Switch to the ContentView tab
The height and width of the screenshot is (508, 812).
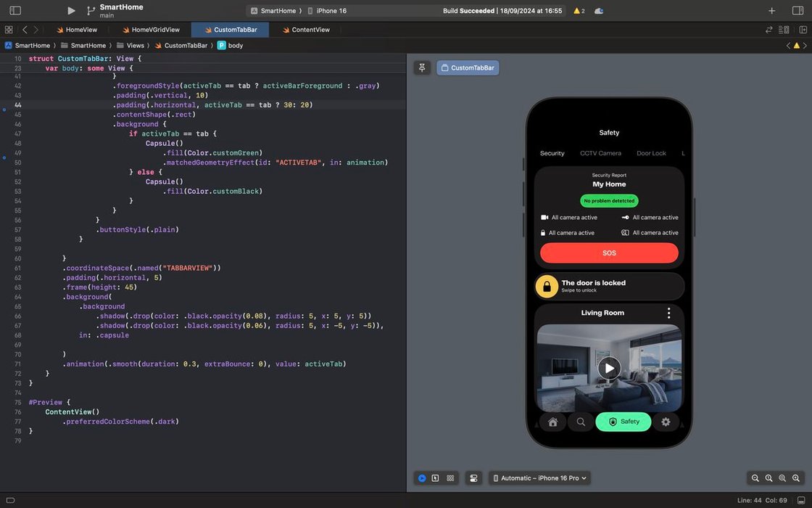305,30
